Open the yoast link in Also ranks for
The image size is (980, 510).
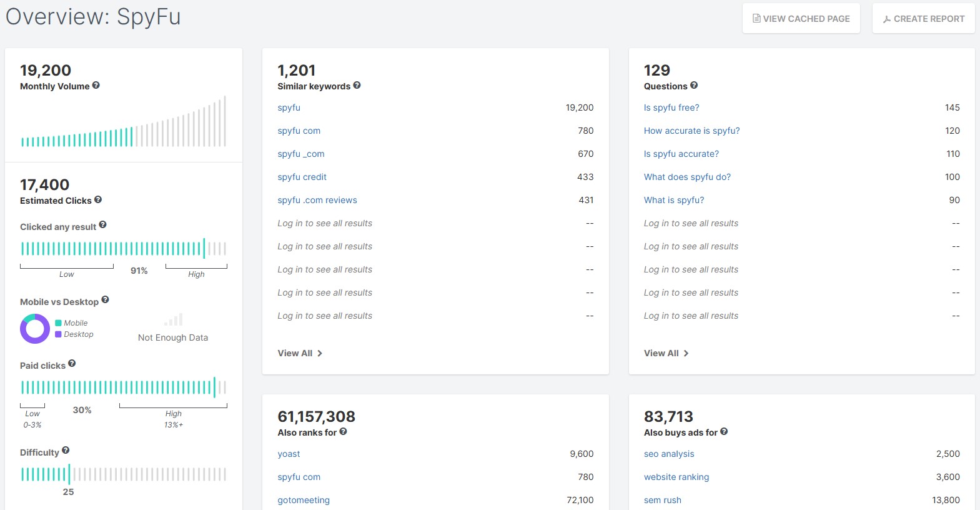pos(289,454)
